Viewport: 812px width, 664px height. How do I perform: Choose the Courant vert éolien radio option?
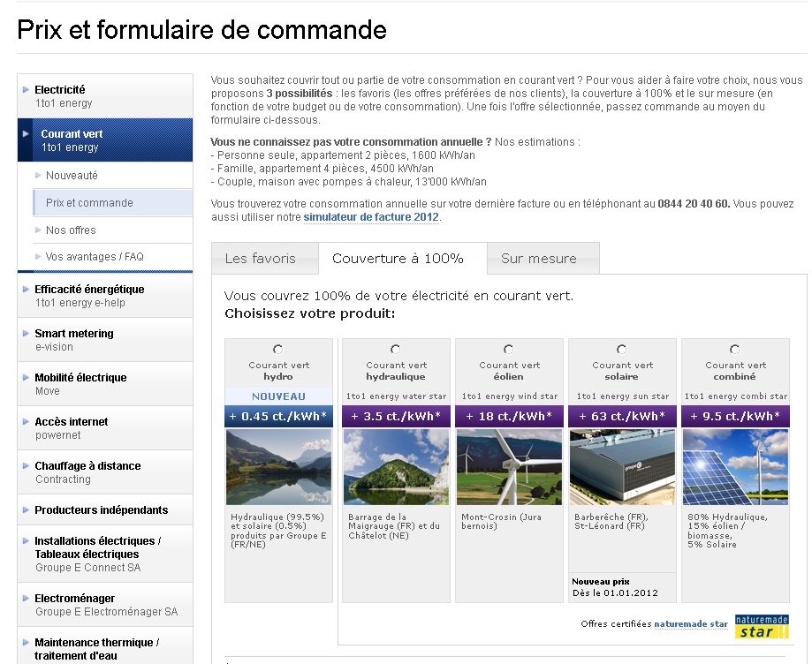(509, 350)
